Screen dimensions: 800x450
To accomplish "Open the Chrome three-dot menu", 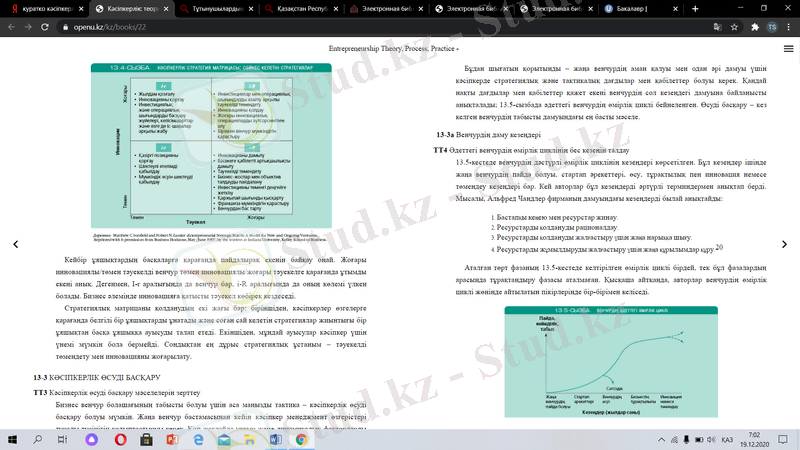I will (789, 29).
